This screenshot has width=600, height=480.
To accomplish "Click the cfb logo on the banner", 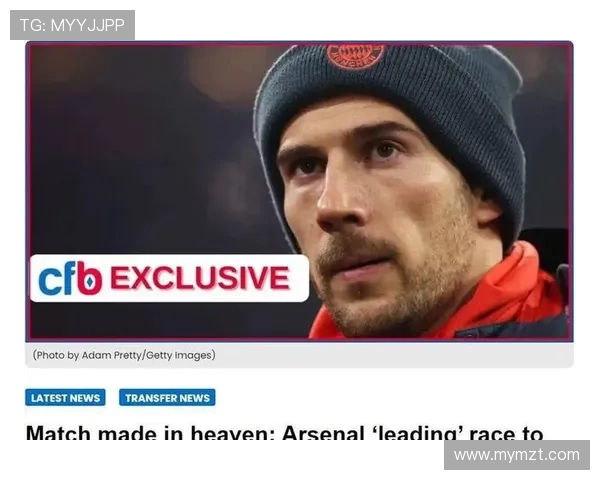I will pos(70,278).
